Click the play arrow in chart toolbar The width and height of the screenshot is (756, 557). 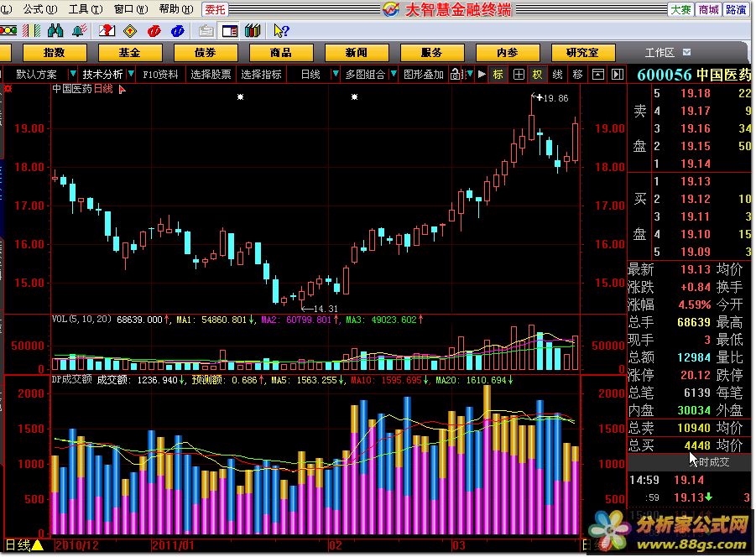point(482,74)
